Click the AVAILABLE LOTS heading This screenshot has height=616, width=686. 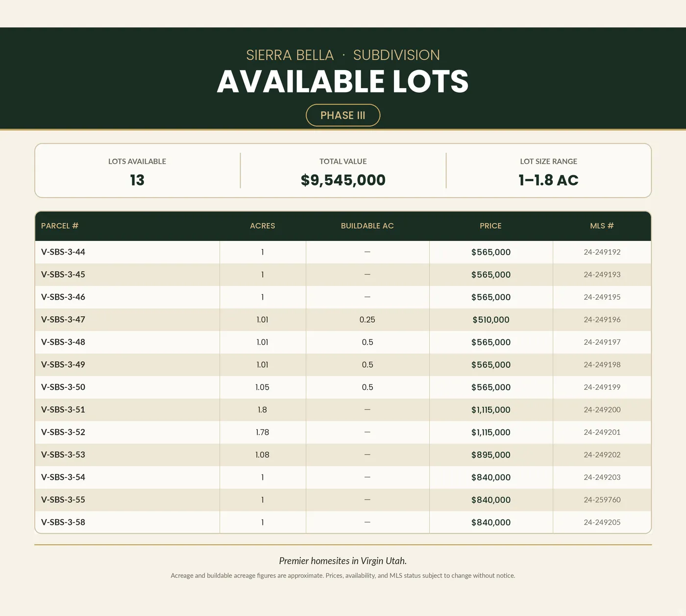(x=343, y=81)
